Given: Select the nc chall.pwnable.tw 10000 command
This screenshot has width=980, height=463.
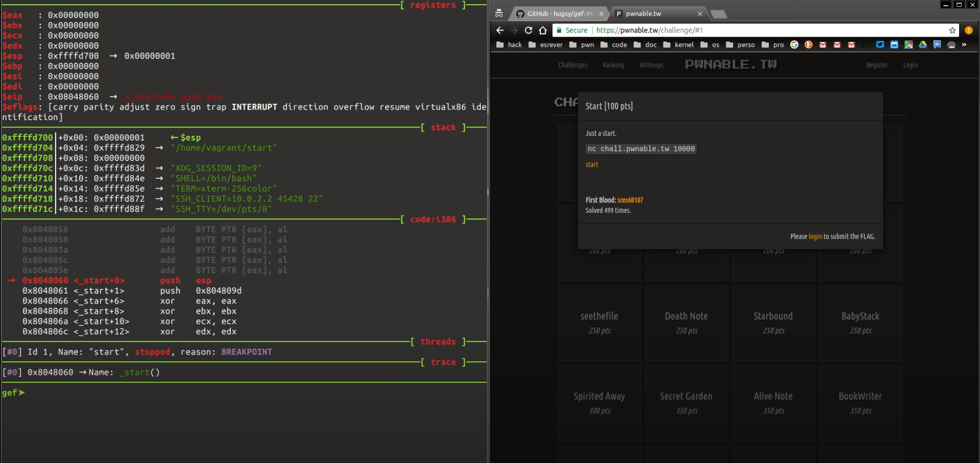Looking at the screenshot, I should [641, 149].
